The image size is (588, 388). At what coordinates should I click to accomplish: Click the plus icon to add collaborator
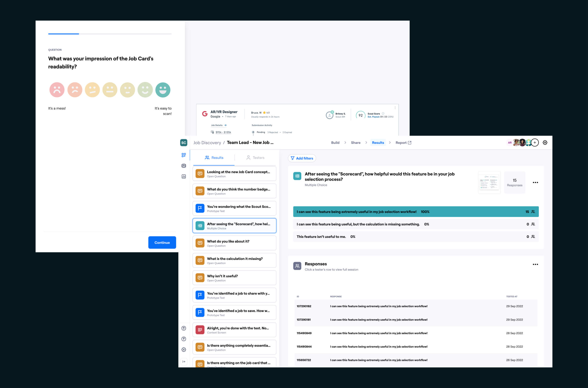(535, 143)
